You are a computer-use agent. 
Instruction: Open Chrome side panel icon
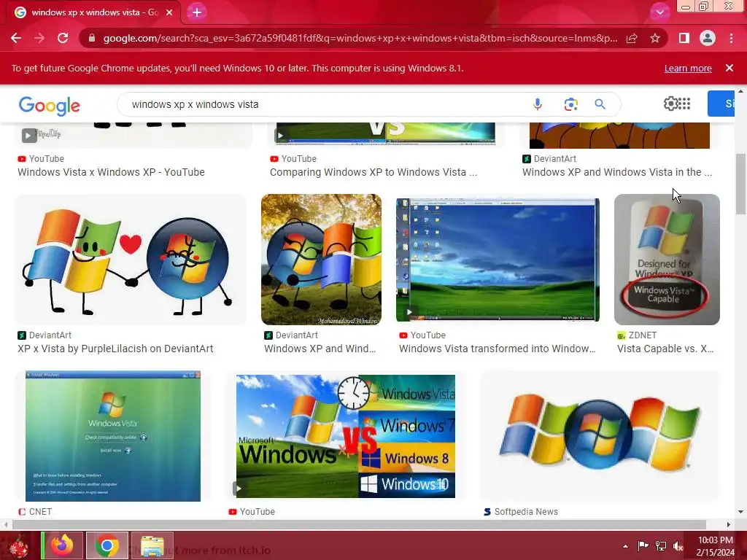click(684, 38)
